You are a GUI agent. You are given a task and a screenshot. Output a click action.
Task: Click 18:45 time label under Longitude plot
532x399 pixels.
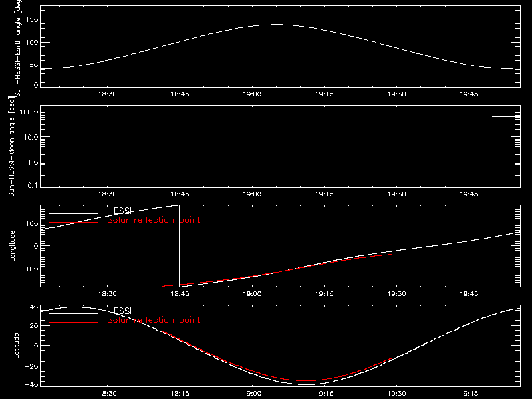180,293
